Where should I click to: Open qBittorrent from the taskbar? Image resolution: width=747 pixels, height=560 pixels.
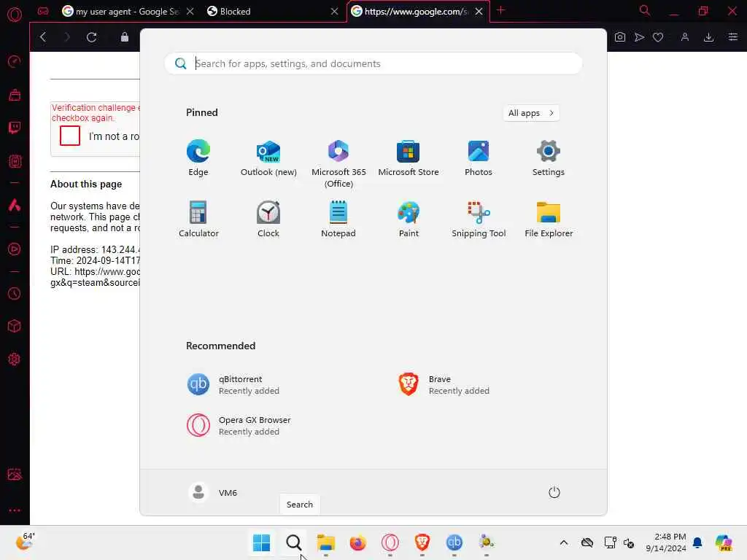tap(454, 542)
